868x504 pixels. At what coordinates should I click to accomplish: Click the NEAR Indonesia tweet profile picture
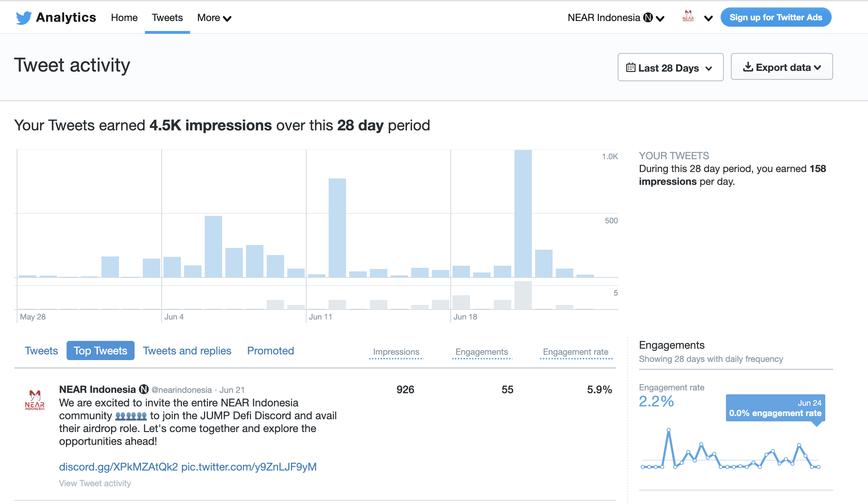click(35, 400)
